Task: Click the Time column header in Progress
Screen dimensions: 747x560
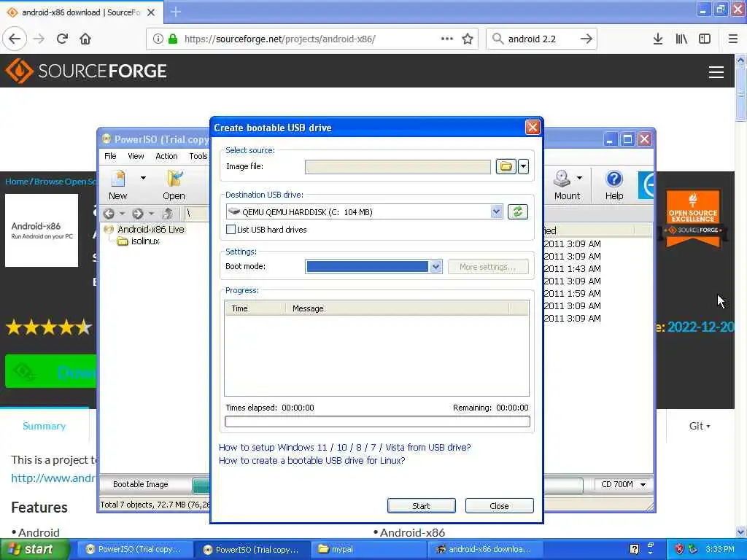Action: 255,308
